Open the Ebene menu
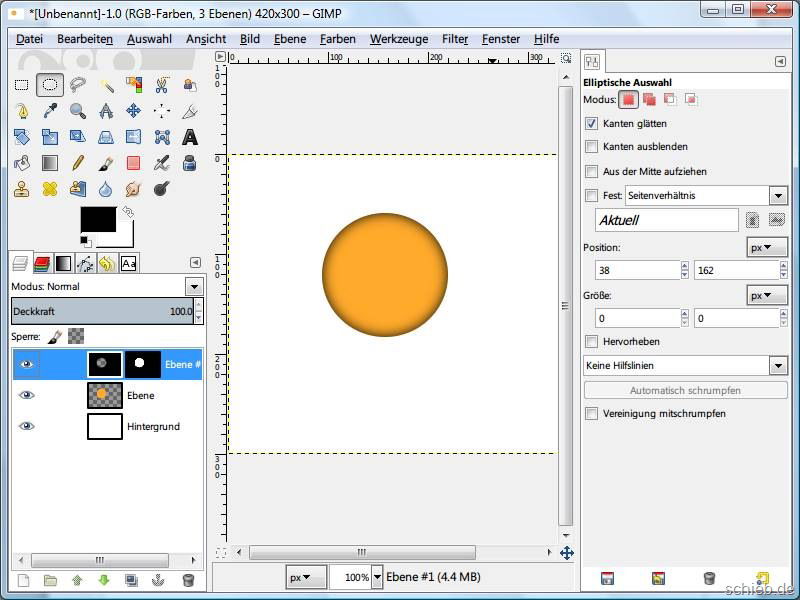The image size is (800, 600). (290, 39)
